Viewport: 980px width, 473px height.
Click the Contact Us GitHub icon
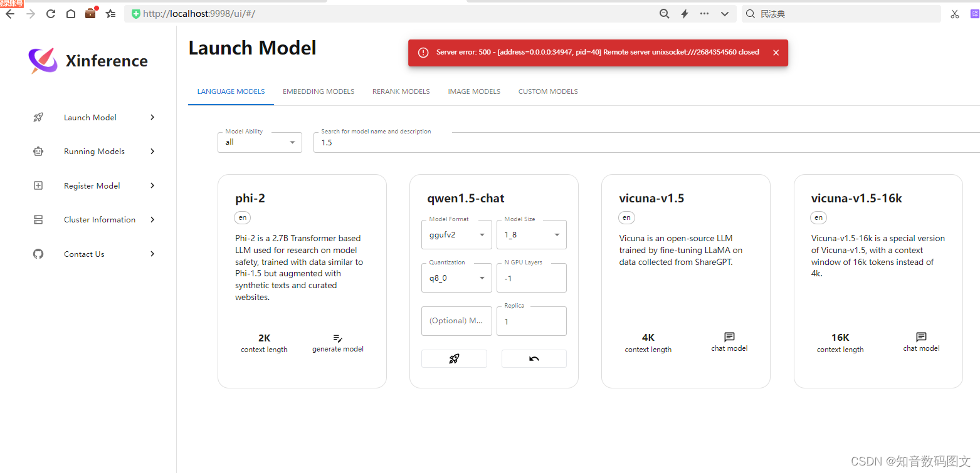tap(38, 254)
